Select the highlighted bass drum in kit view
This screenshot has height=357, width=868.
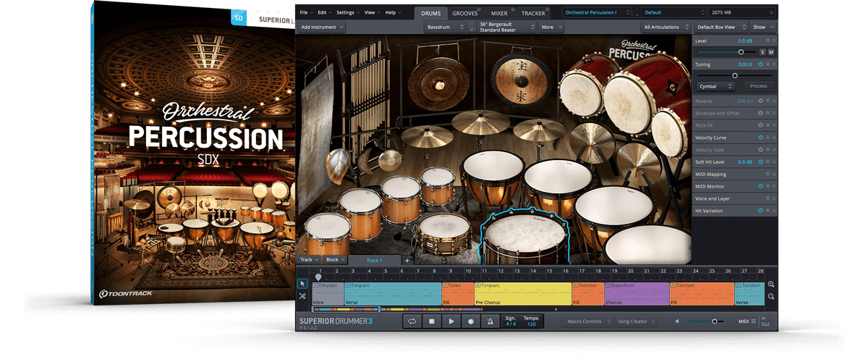(x=525, y=236)
